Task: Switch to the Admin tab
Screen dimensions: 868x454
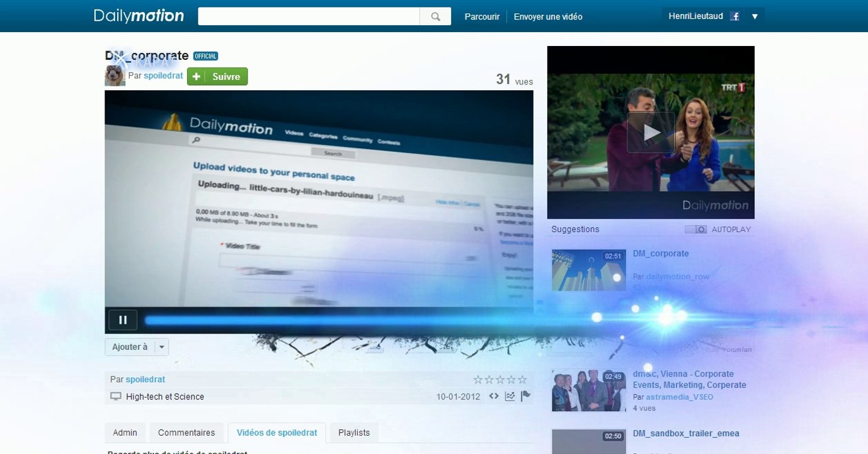Action: [125, 433]
